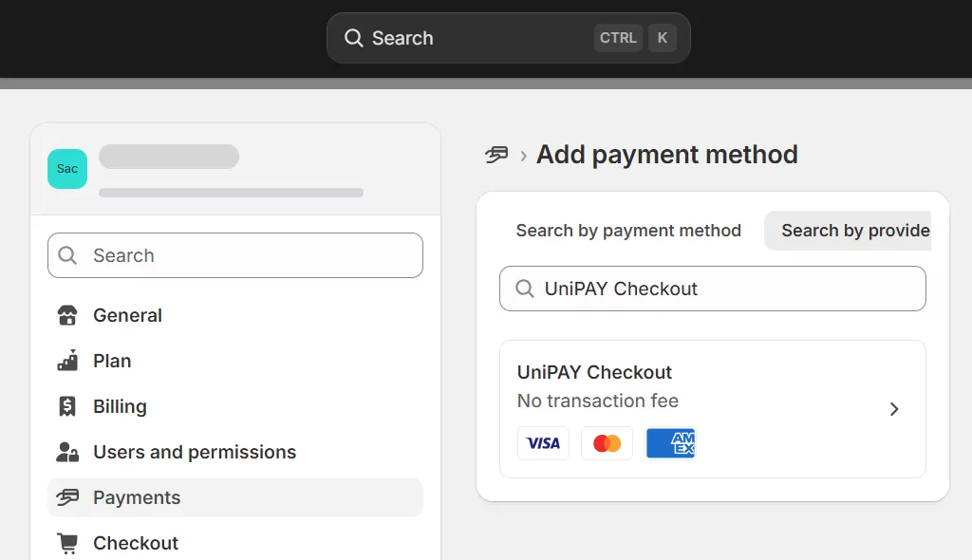Select the UniPAY Checkout provider title
972x560 pixels.
594,372
